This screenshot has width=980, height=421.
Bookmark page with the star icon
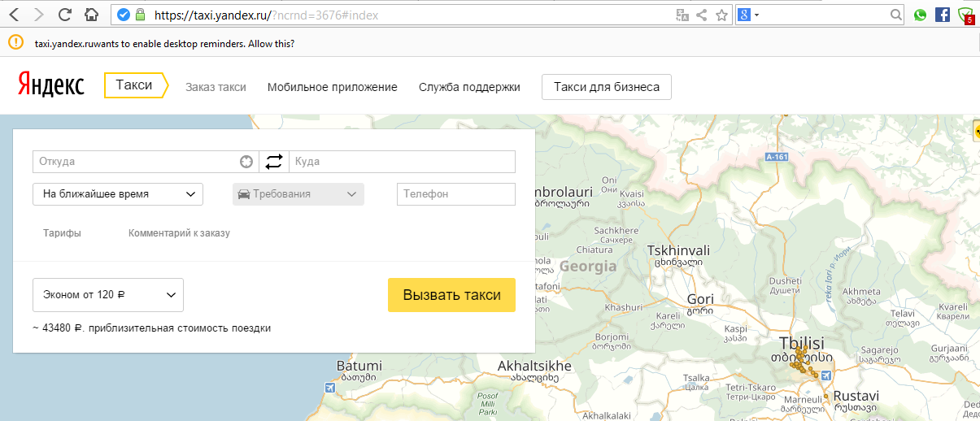[721, 15]
